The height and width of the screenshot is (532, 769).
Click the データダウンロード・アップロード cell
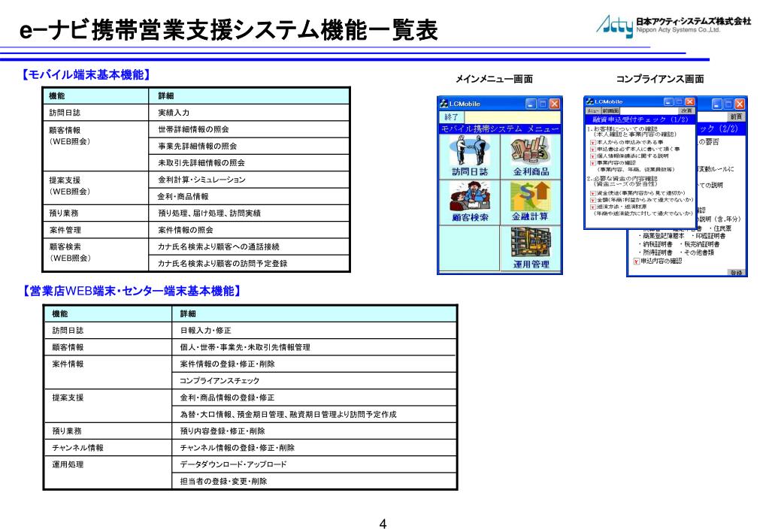pos(314,464)
